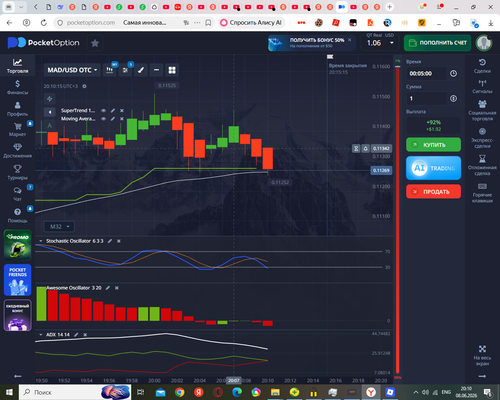
Task: Open the Маркет sidebar section
Action: tap(17, 129)
